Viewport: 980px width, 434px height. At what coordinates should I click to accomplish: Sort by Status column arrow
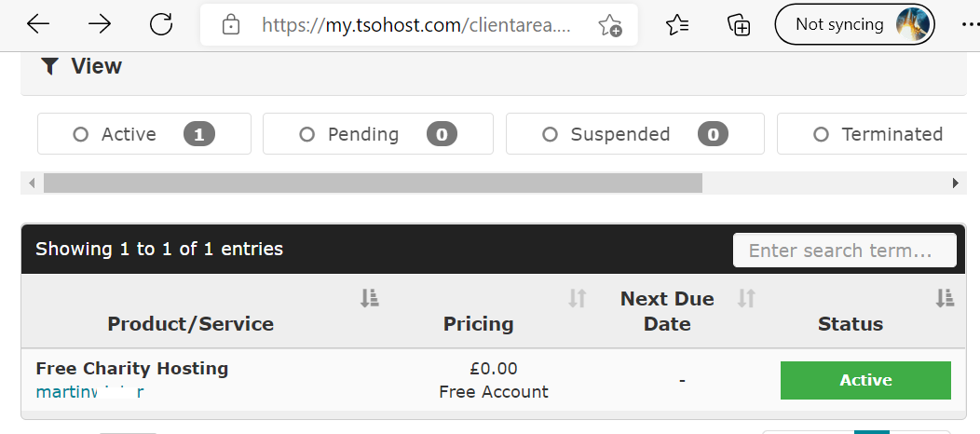click(x=945, y=299)
